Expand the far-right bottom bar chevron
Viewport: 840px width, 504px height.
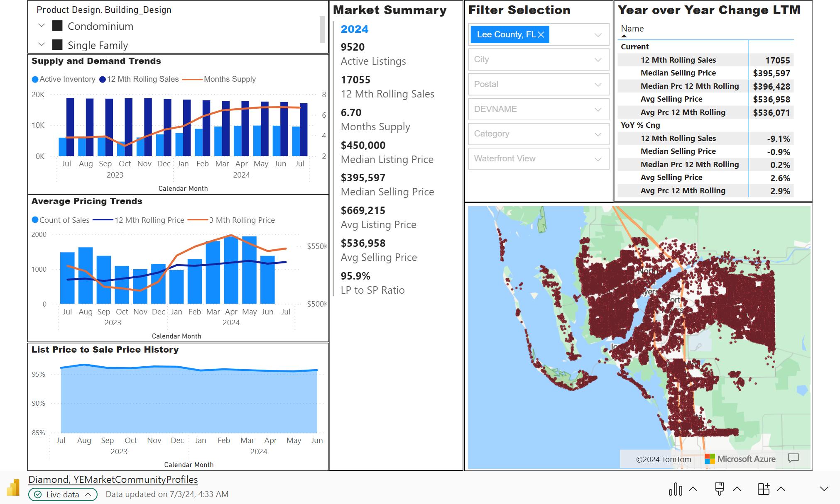point(824,489)
